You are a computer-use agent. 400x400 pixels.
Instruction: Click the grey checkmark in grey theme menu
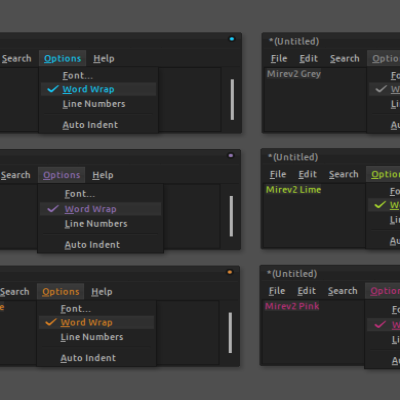coord(381,89)
